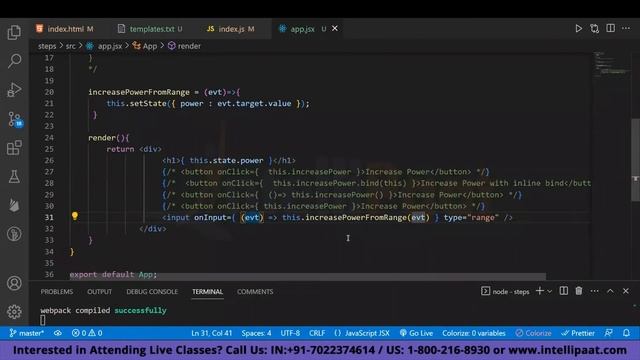Click 'increasePowerFromRange' on line 20
The height and width of the screenshot is (360, 640).
tap(139, 92)
